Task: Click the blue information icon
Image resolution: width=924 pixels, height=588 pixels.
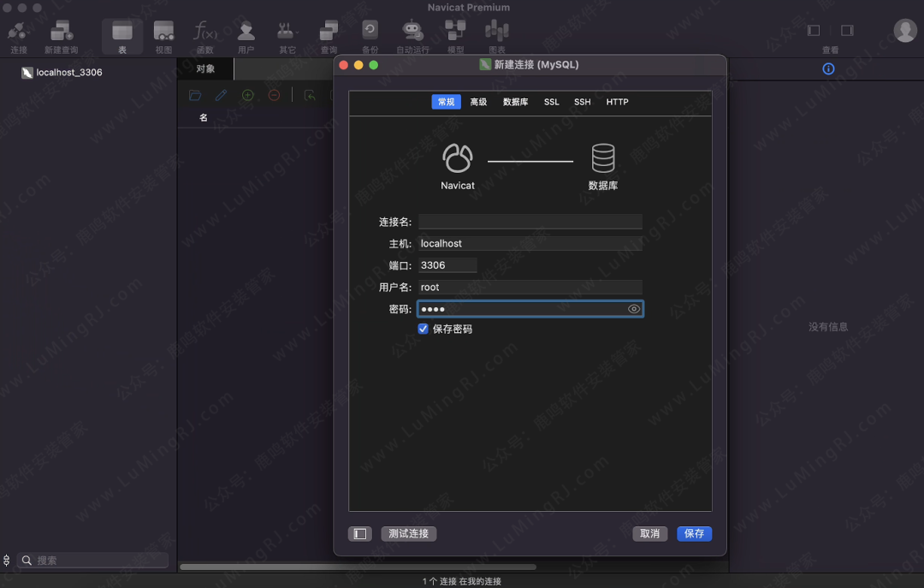Action: (828, 69)
